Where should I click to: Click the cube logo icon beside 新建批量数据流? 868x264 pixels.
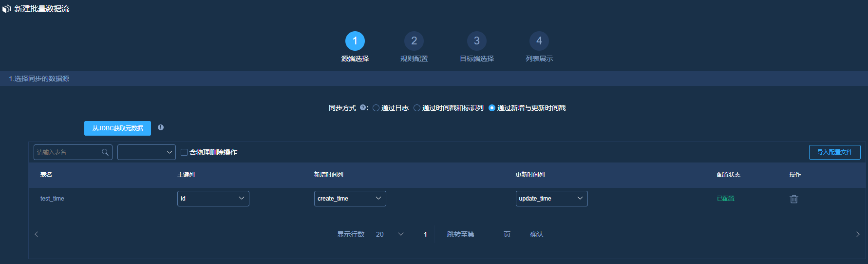click(6, 9)
